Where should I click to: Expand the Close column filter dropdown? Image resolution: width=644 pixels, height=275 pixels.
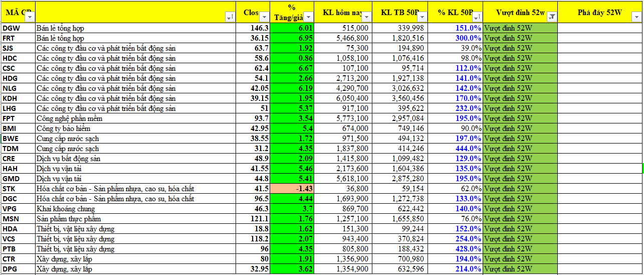264,17
